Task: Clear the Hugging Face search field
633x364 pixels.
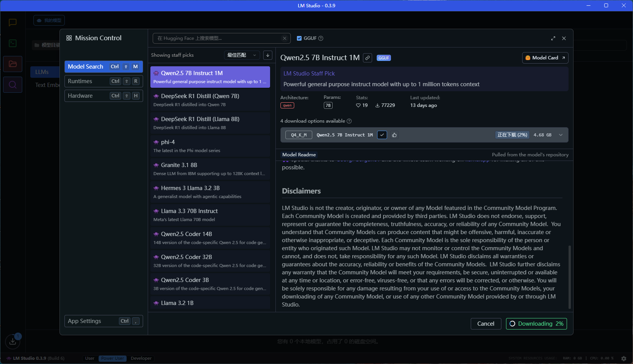Action: coord(284,38)
